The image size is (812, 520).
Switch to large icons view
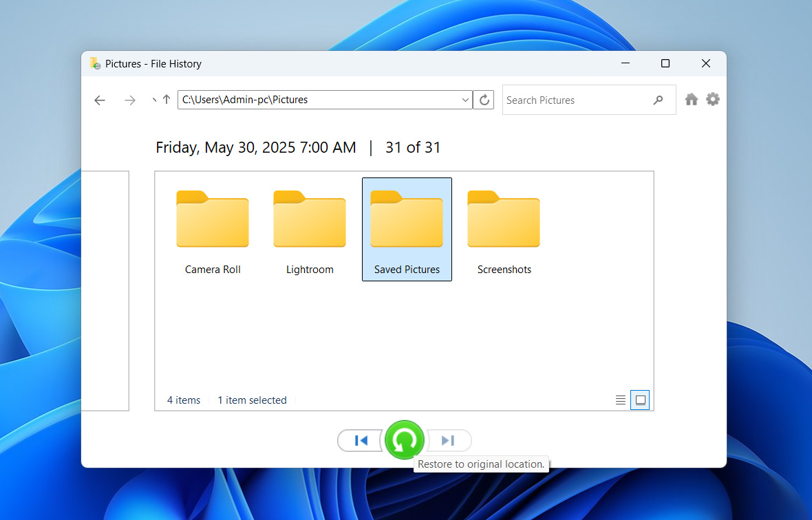[x=640, y=400]
